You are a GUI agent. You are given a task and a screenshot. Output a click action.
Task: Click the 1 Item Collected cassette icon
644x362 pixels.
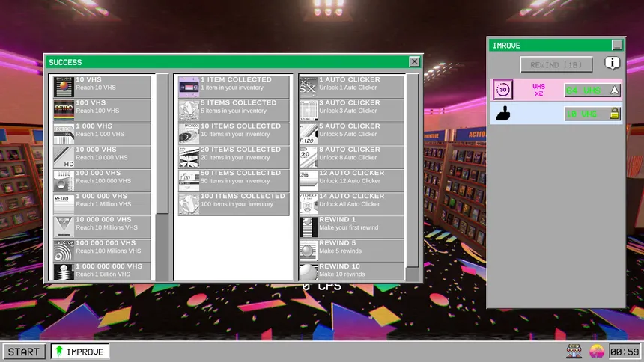pyautogui.click(x=189, y=87)
